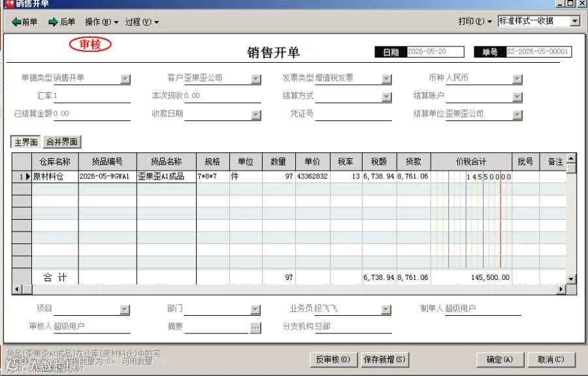Click the 货款 cell 8,761.06 in row 1
The image size is (588, 376).
pyautogui.click(x=414, y=177)
